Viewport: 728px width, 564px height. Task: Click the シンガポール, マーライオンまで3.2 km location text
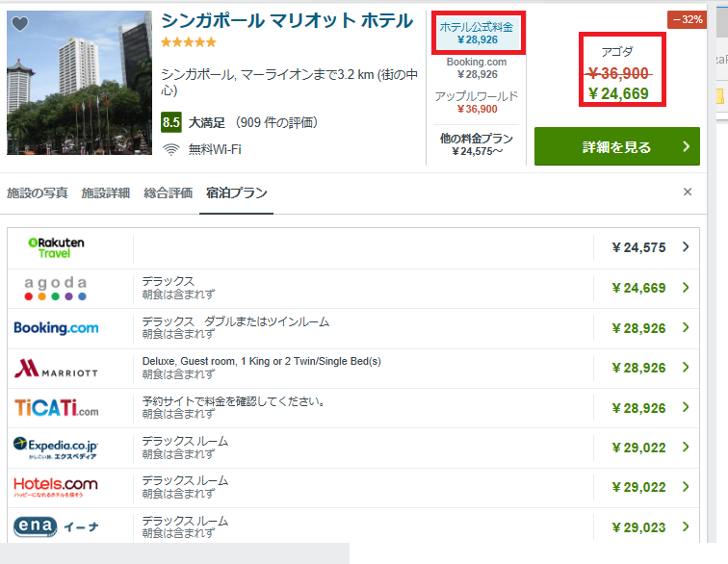[x=289, y=82]
